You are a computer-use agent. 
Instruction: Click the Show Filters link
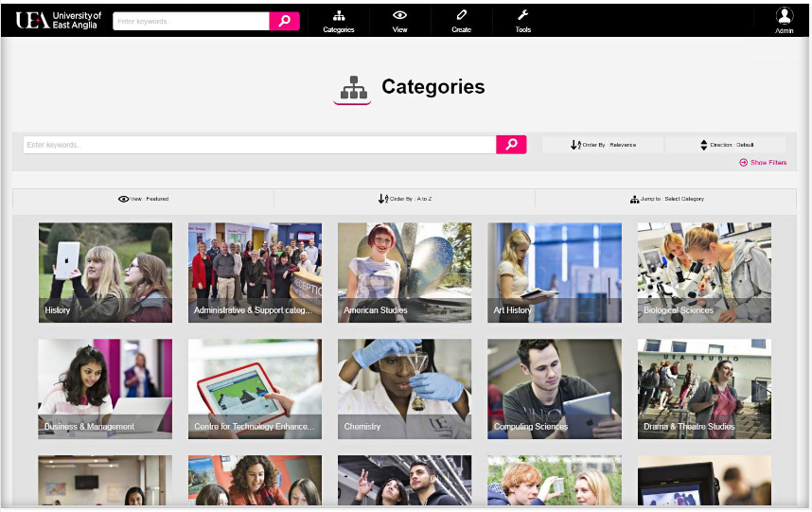point(763,163)
